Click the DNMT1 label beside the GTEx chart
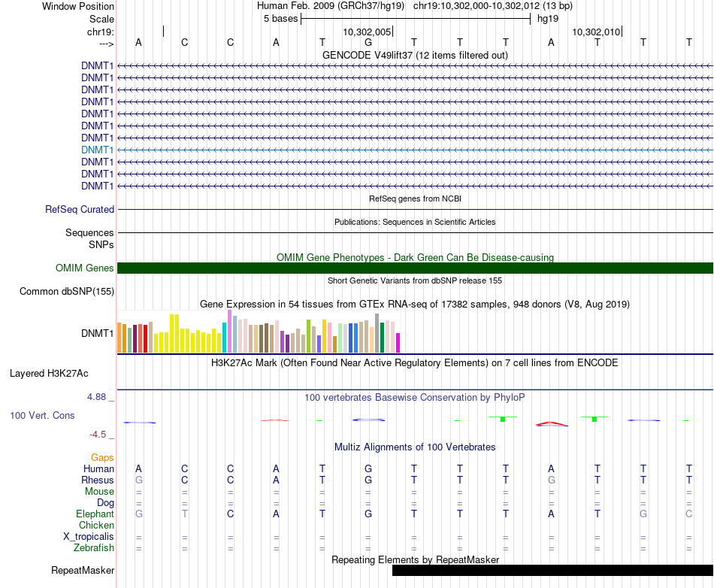The width and height of the screenshot is (714, 588). tap(97, 333)
